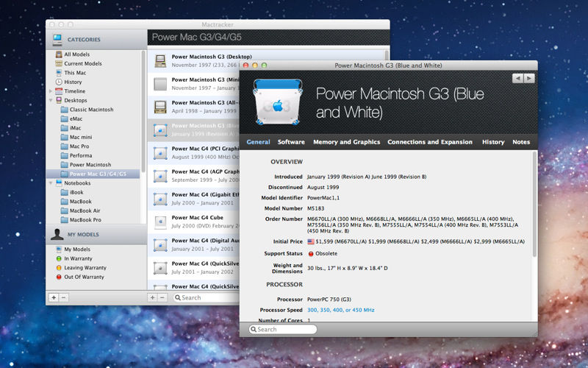Click the Power Mac G4 (AGP Graphics) icon
588x368 pixels.
tap(160, 176)
